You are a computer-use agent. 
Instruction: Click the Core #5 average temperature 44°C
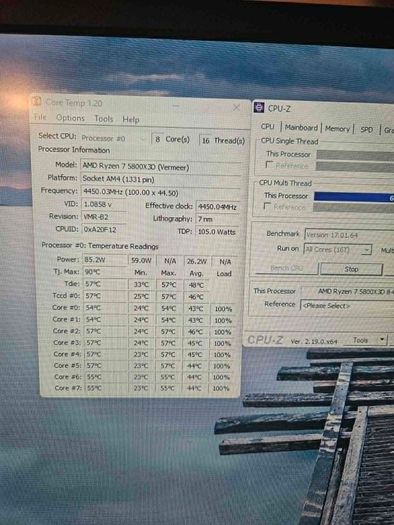coord(195,366)
